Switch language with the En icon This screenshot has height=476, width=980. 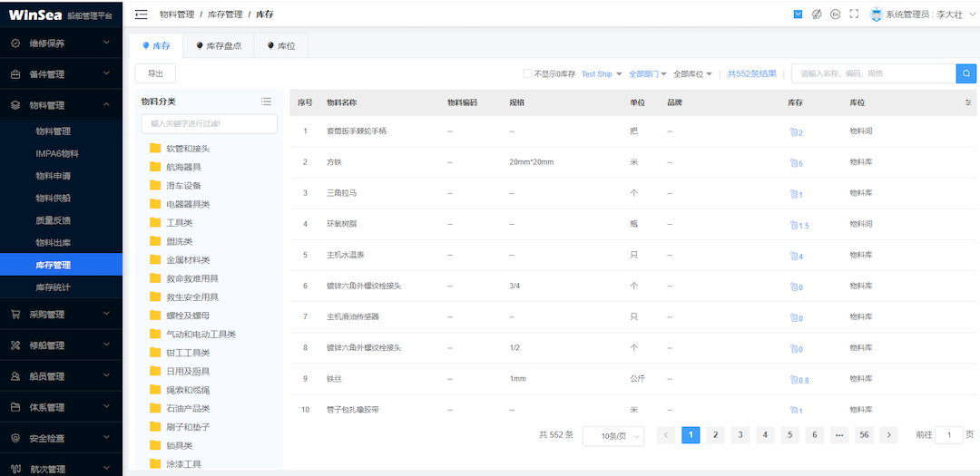835,14
